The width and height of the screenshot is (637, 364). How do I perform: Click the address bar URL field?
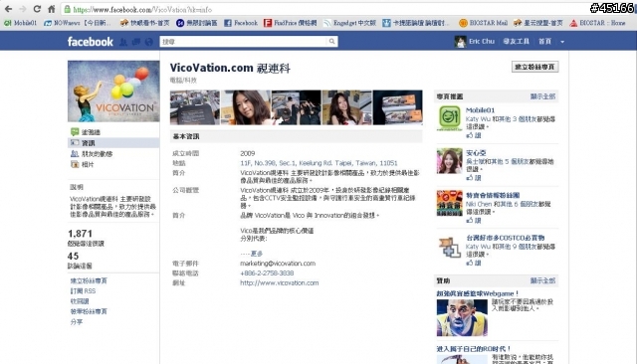325,9
